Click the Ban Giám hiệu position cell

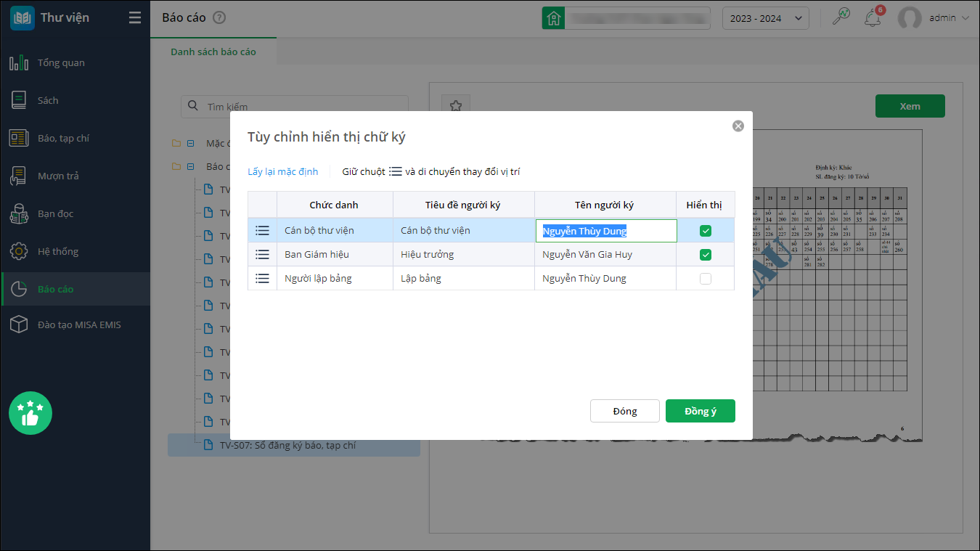point(335,255)
